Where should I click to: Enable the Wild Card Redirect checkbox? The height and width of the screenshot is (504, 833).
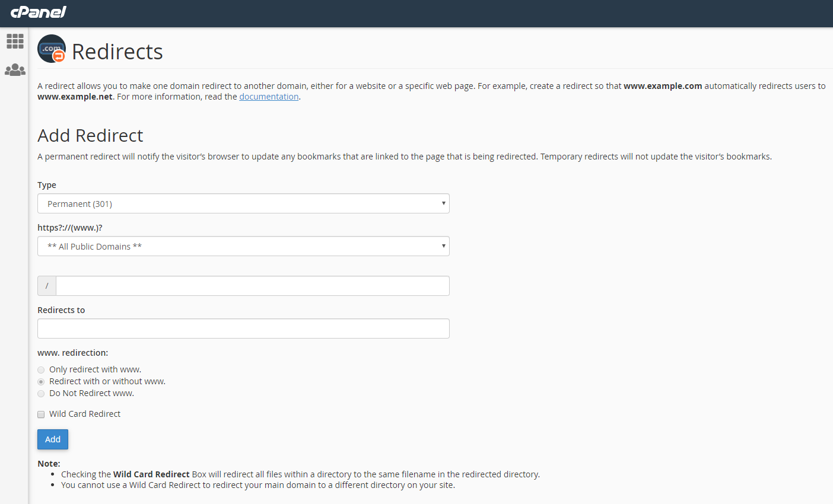tap(41, 414)
